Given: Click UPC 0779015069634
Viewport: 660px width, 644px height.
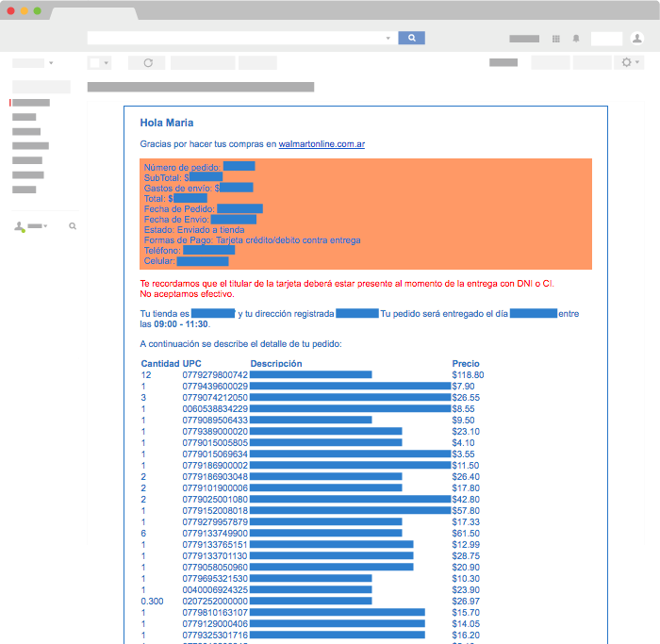Looking at the screenshot, I should point(215,454).
